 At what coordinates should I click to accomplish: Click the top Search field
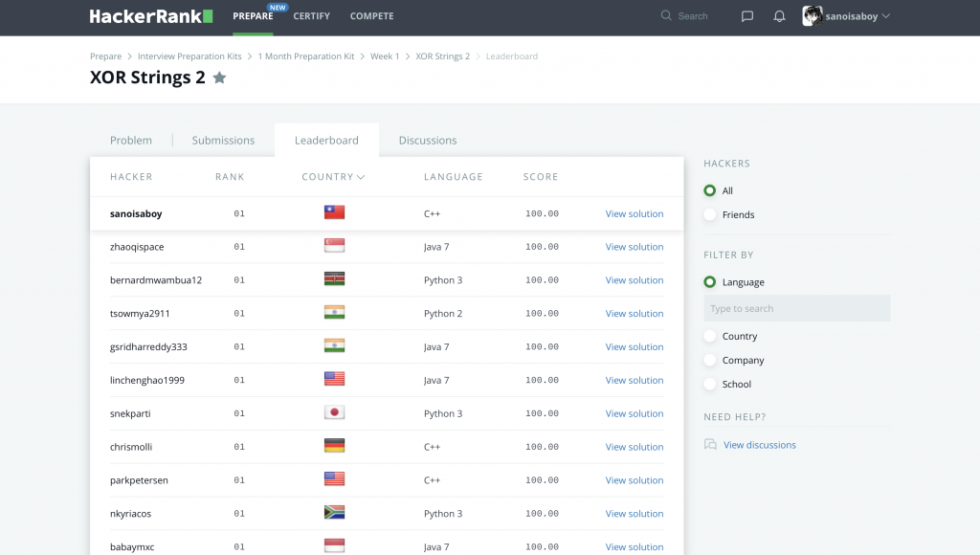[x=693, y=16]
